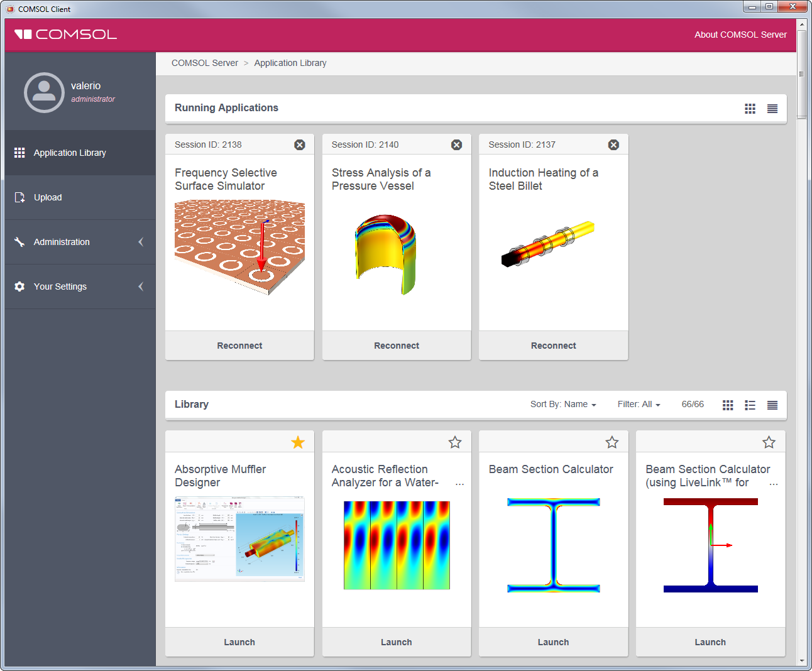
Task: Switch Running Applications to grid view
Action: [750, 108]
